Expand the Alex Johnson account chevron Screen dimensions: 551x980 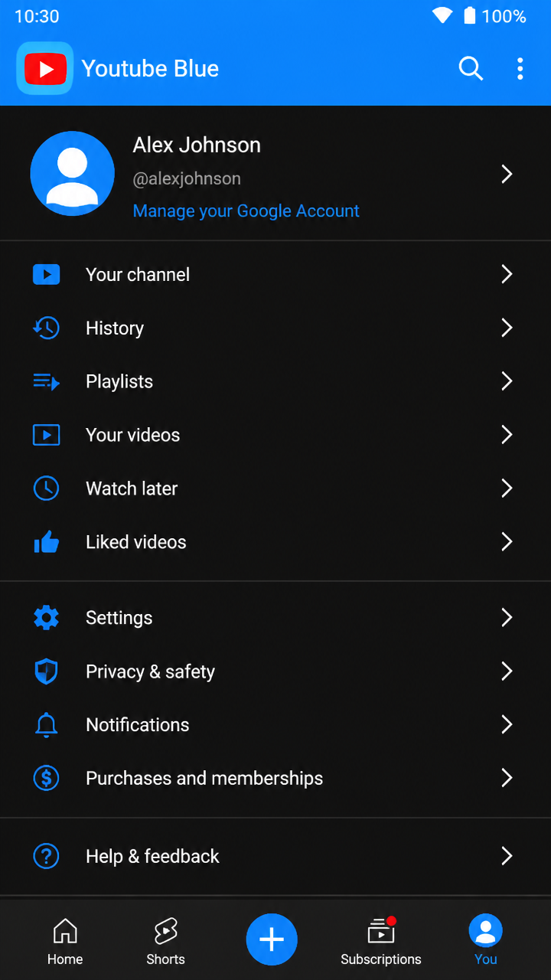[x=507, y=174]
